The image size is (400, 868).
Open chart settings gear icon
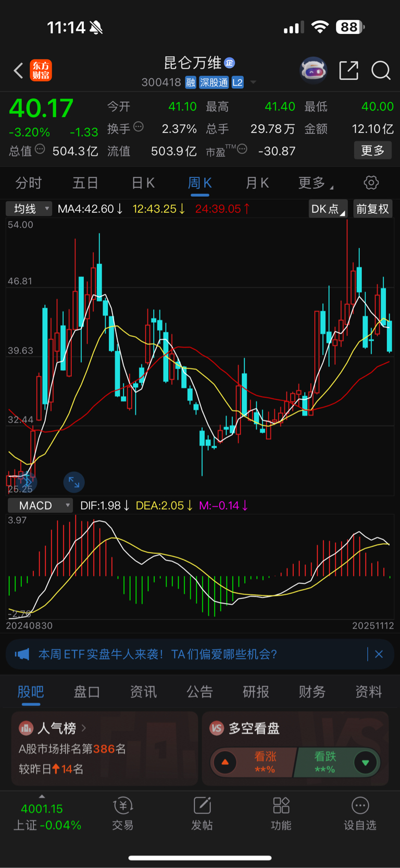371,183
